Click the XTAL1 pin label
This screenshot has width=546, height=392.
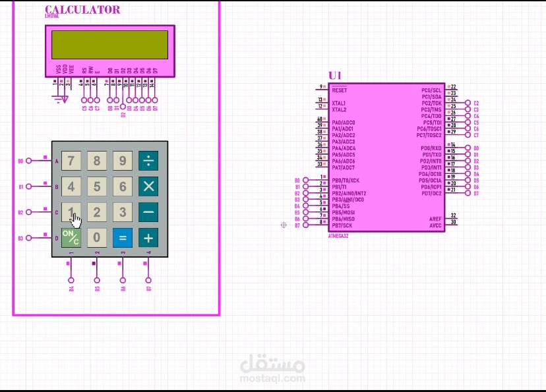338,103
